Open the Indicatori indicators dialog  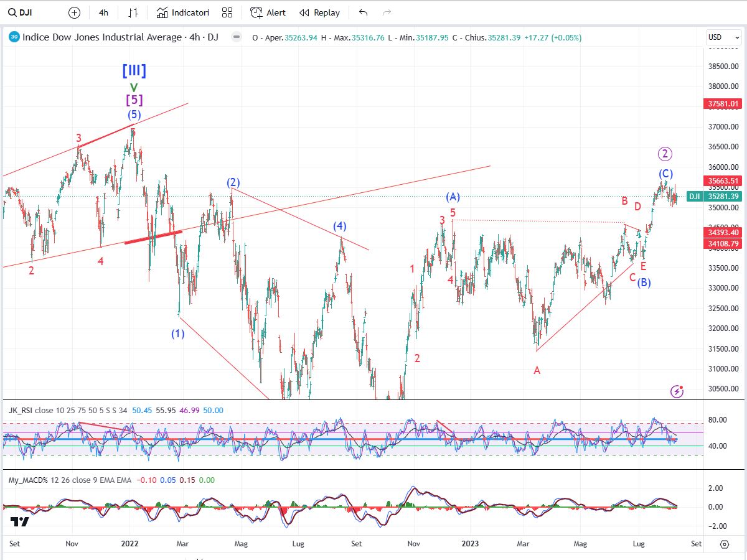click(x=183, y=12)
